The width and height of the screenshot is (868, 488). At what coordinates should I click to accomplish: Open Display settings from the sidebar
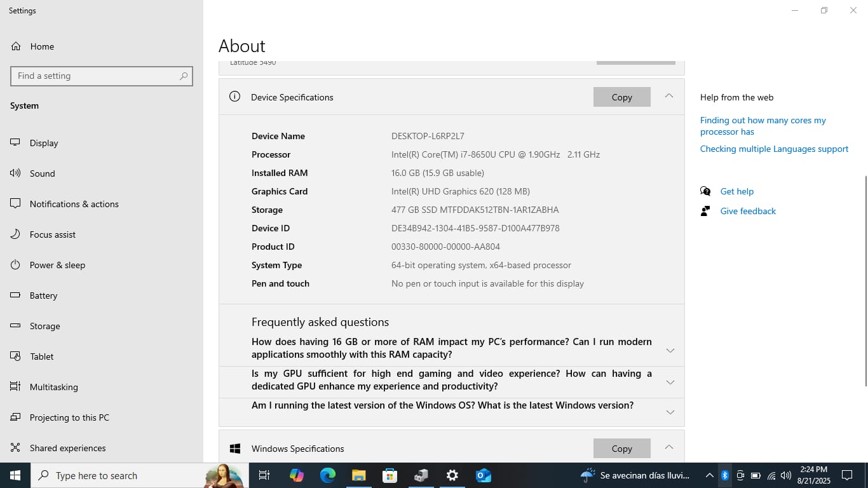point(44,143)
